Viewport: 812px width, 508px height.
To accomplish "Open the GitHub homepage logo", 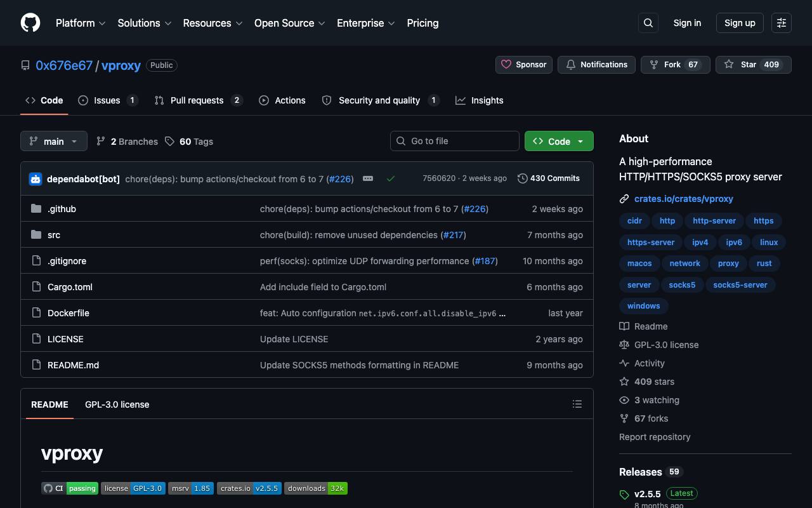I will pyautogui.click(x=30, y=23).
